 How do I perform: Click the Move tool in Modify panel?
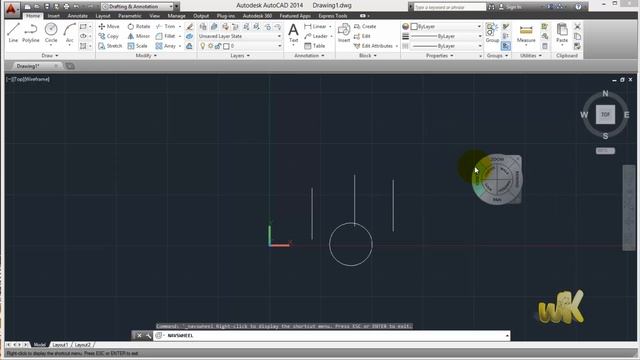tap(109, 26)
